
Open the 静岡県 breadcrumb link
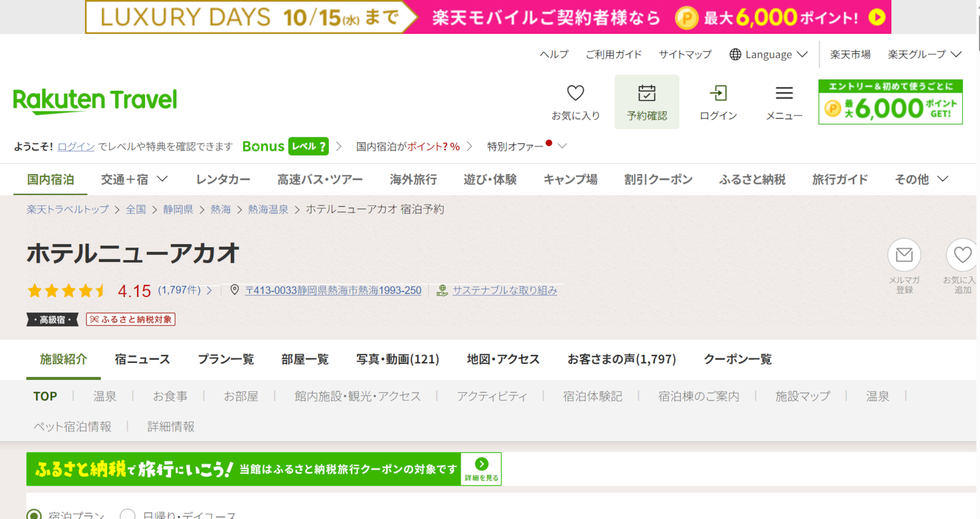tap(178, 209)
